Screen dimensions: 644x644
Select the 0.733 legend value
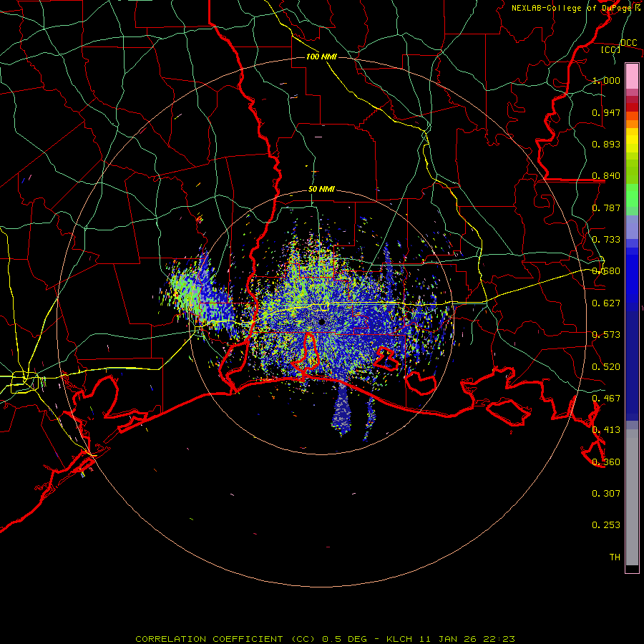606,240
